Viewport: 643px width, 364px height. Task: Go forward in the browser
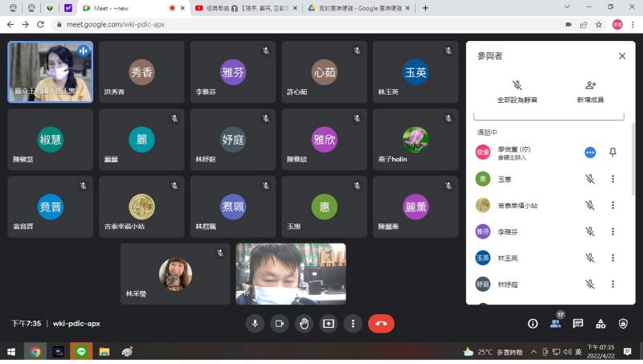pyautogui.click(x=26, y=25)
